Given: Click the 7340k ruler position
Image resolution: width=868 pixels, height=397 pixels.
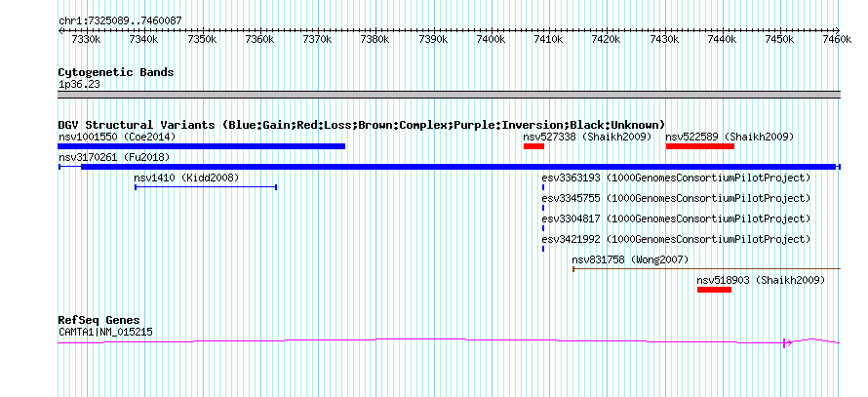Looking at the screenshot, I should click(x=143, y=40).
